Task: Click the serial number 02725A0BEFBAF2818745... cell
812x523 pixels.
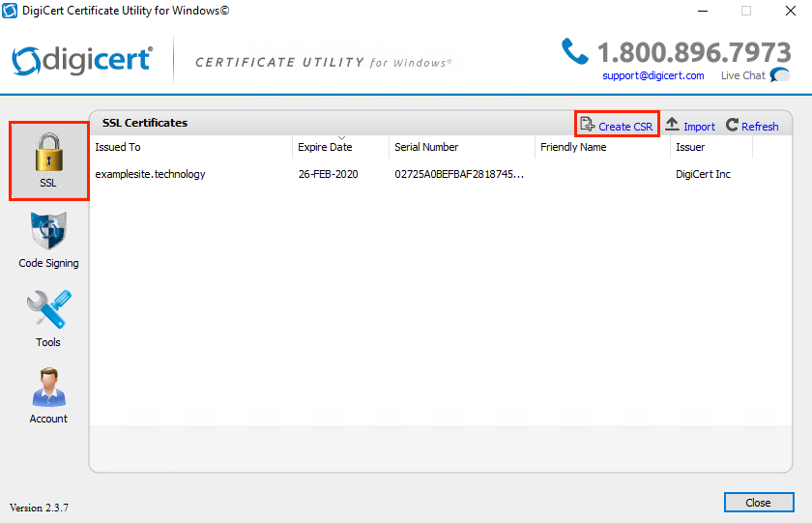Action: (x=459, y=174)
